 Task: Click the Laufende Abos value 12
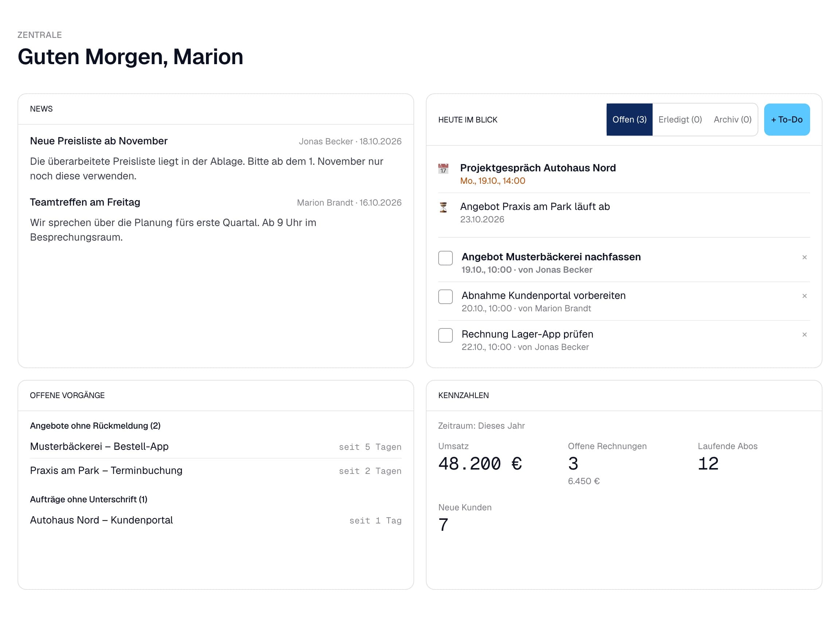(708, 463)
